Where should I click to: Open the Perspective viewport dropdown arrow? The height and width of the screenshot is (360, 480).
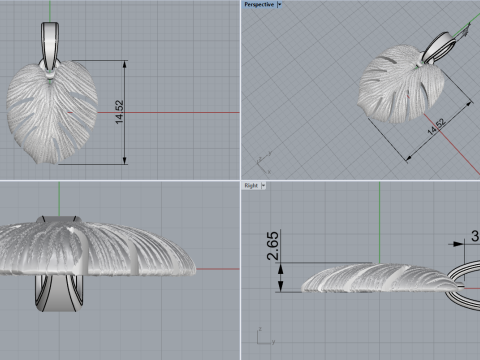(x=279, y=4)
